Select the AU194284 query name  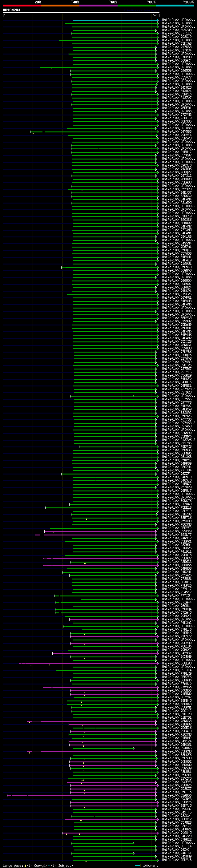point(11,10)
